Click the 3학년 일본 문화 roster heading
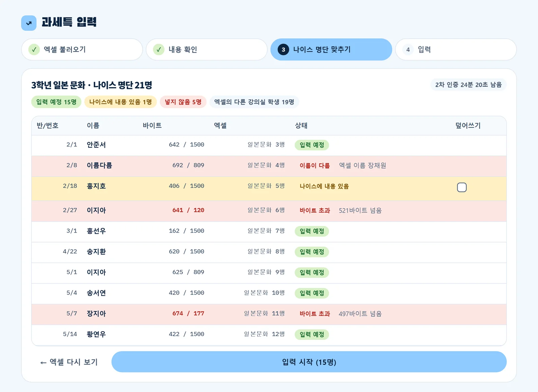This screenshot has width=538, height=392. pyautogui.click(x=91, y=85)
